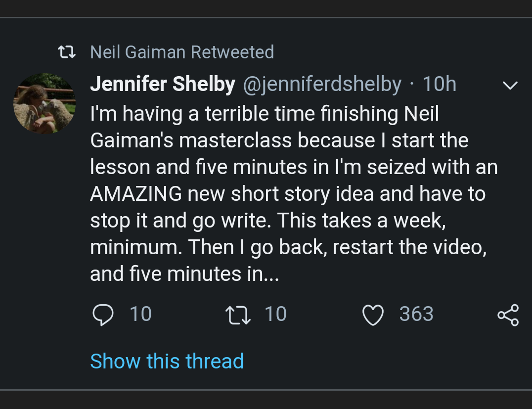This screenshot has height=409, width=532.
Task: Expand the tweet options chevron menu
Action: click(x=510, y=86)
